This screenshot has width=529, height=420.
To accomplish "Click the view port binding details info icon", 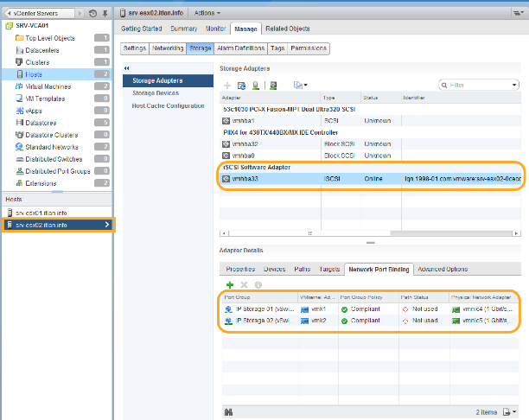I will (x=258, y=284).
